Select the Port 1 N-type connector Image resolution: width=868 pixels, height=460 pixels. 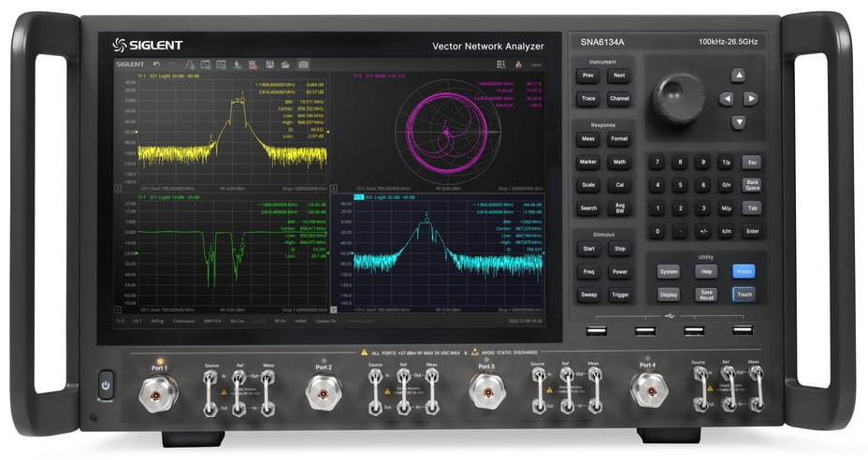[x=158, y=395]
